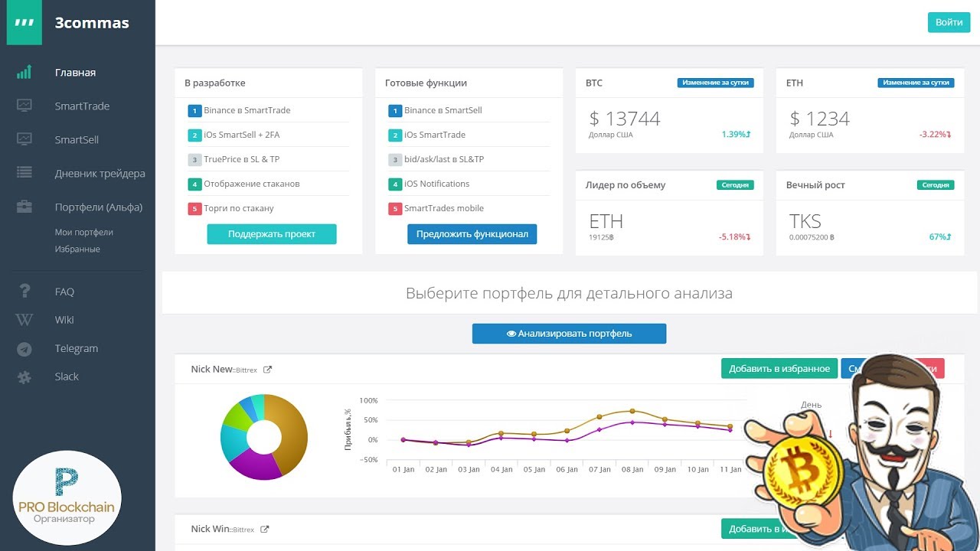
Task: Click the Дневник трейдера list icon
Action: [x=24, y=173]
